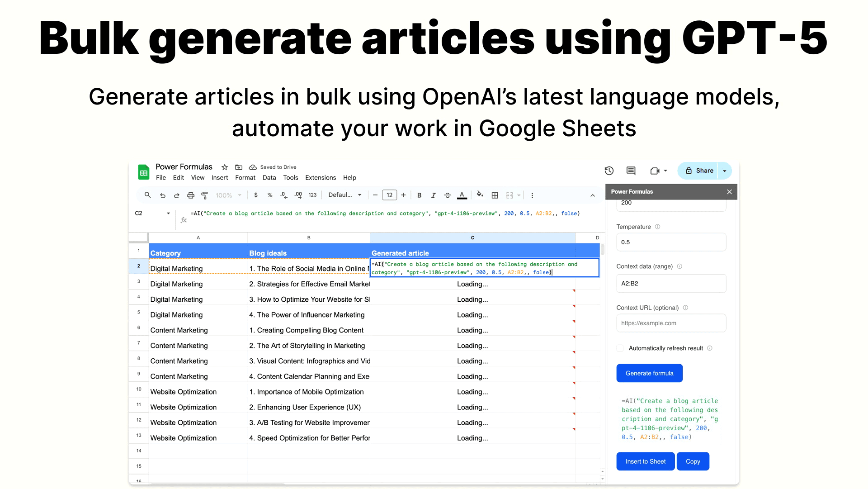The height and width of the screenshot is (489, 868).
Task: Open the Edit menu
Action: (x=179, y=178)
